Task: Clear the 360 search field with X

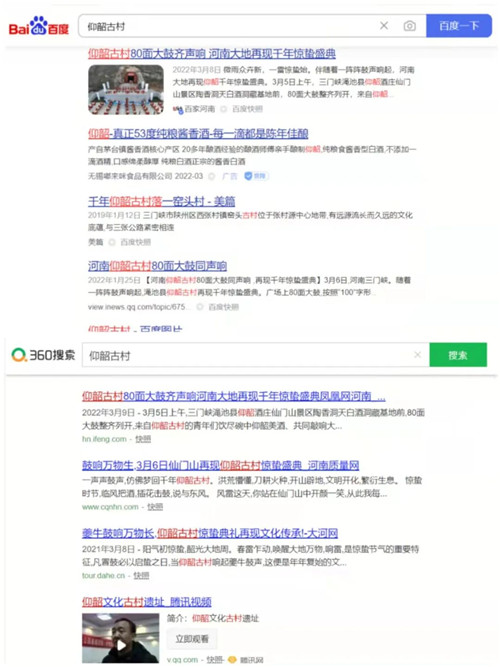Action: [417, 354]
